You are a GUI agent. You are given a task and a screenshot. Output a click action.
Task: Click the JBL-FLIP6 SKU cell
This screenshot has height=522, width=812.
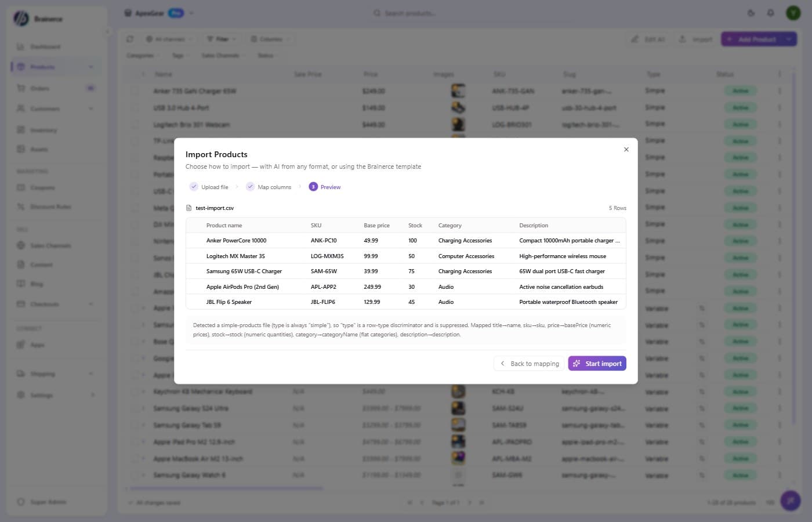(x=323, y=302)
